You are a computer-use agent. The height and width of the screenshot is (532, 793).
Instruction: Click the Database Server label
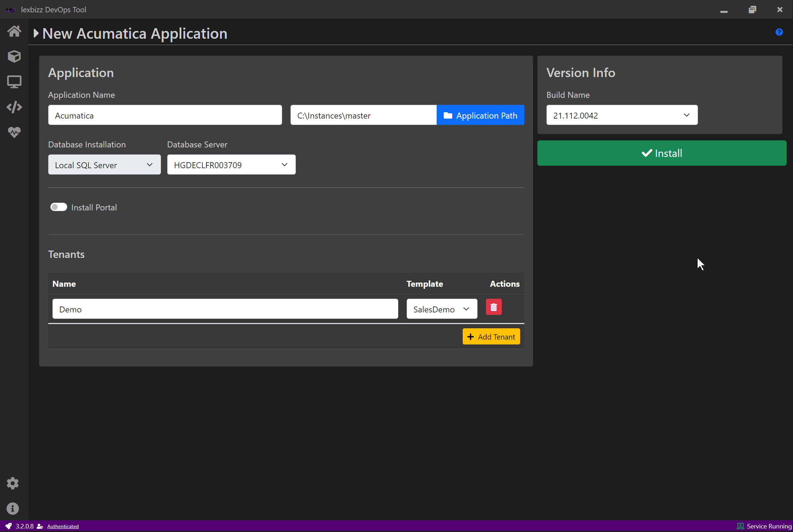[x=197, y=145]
